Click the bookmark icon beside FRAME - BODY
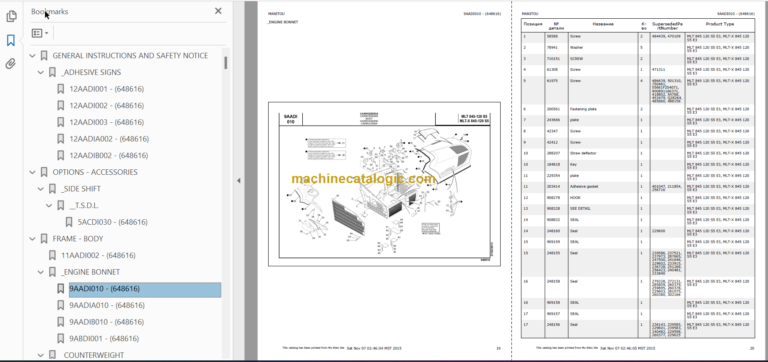Viewport: 768px width, 362px height. [44, 239]
